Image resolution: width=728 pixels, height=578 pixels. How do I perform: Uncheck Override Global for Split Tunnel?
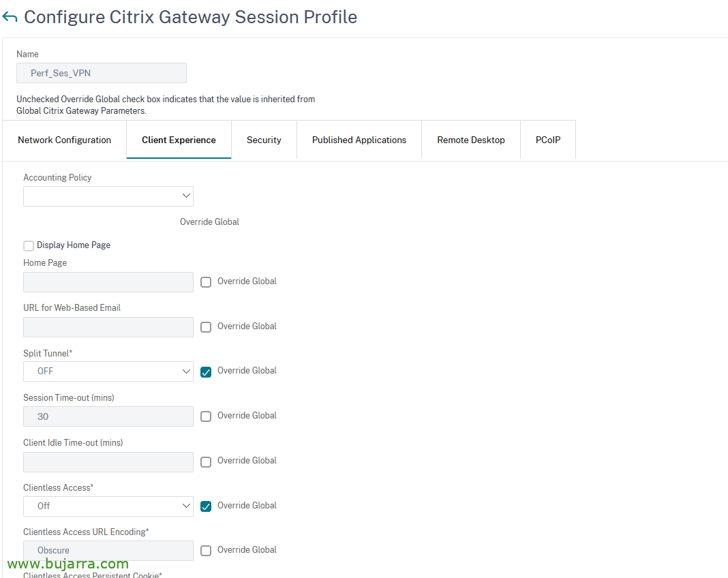[206, 371]
